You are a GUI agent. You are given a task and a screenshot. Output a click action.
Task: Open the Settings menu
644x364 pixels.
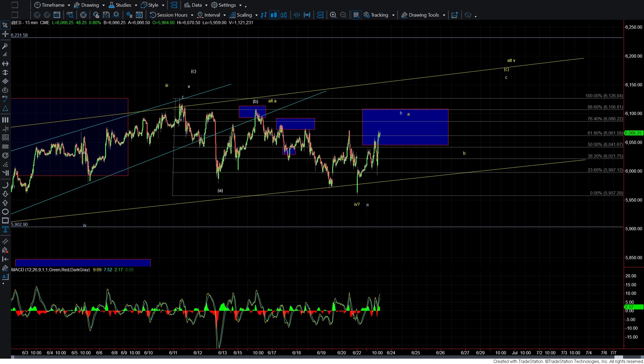pos(224,5)
